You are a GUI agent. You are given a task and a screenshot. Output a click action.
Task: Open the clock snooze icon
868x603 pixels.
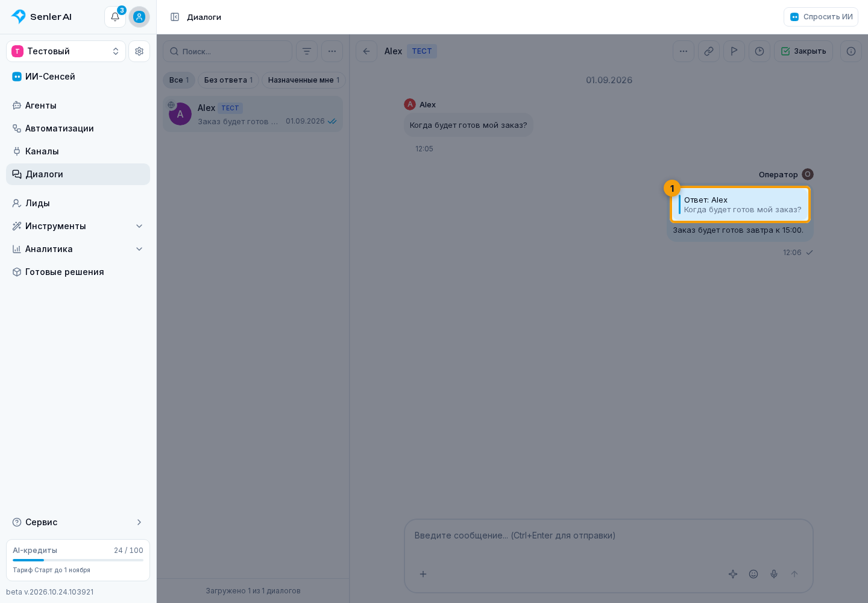click(x=759, y=51)
